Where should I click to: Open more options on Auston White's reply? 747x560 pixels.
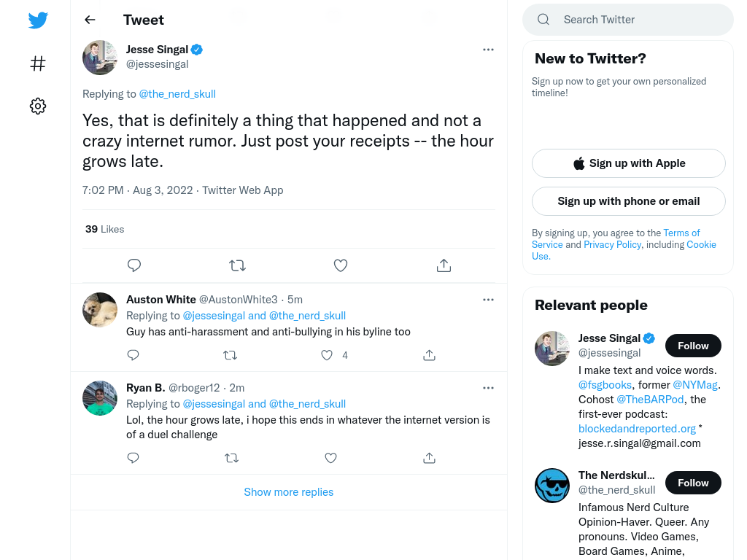(488, 300)
